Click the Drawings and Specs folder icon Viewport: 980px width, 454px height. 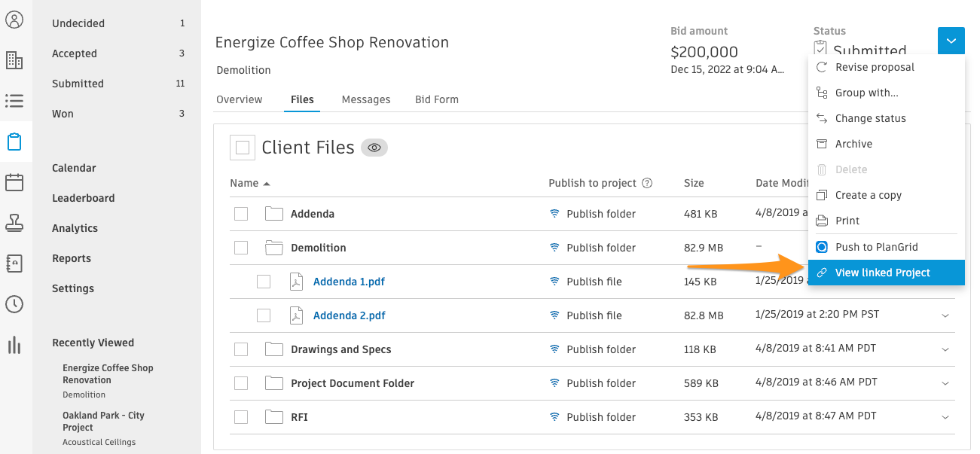[273, 349]
